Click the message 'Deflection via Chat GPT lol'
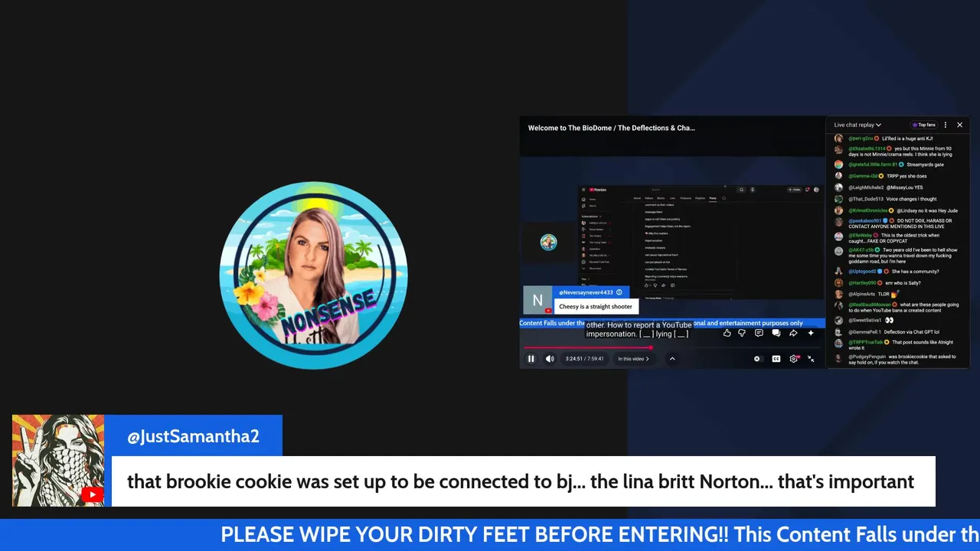 pos(911,331)
